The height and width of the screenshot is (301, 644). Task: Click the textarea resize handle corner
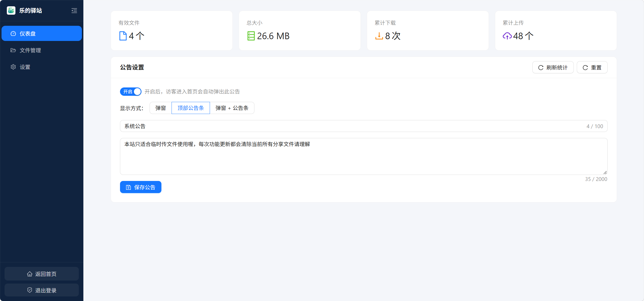click(605, 172)
